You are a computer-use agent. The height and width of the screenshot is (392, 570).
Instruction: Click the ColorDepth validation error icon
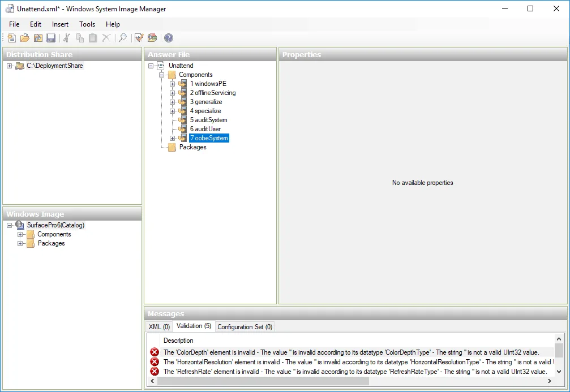point(155,352)
